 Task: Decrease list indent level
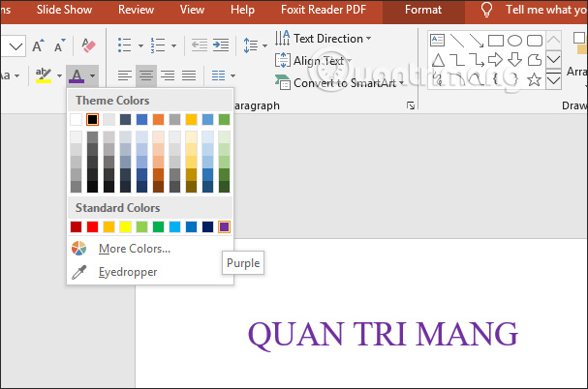click(x=200, y=45)
